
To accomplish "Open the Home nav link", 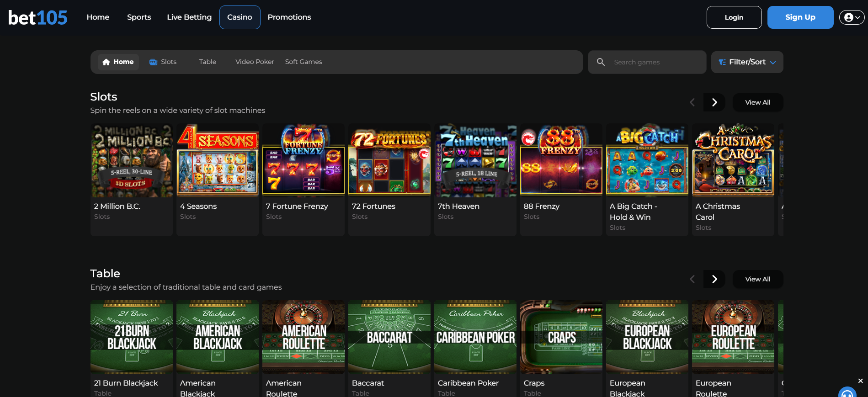I will click(98, 17).
